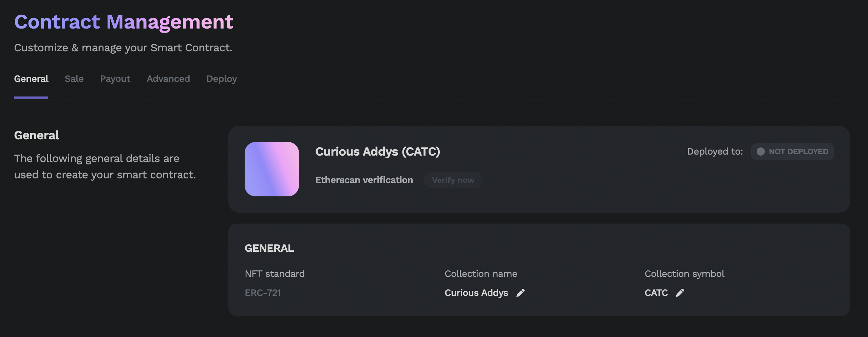Click the GENERAL card heading
868x337 pixels.
pyautogui.click(x=269, y=248)
